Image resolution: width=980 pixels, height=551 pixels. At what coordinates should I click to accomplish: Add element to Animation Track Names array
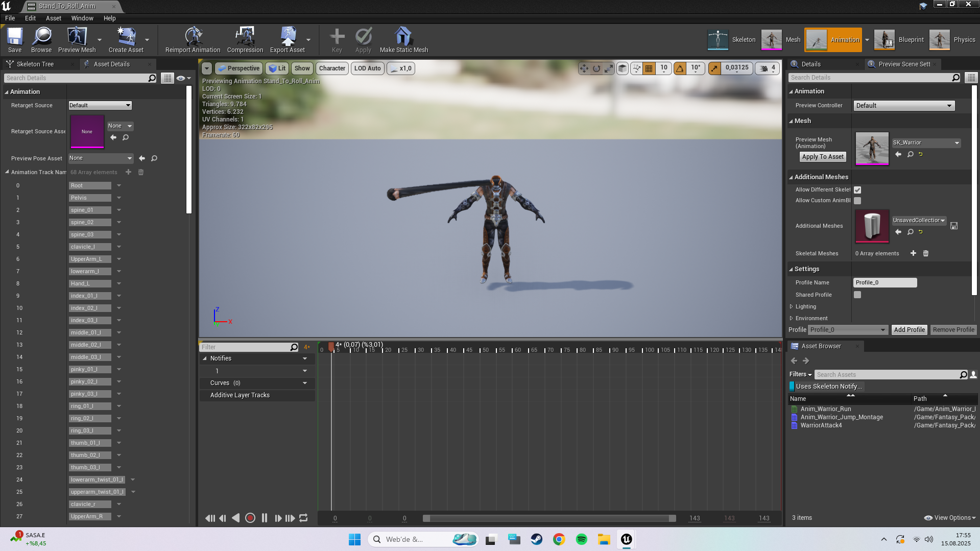coord(129,172)
